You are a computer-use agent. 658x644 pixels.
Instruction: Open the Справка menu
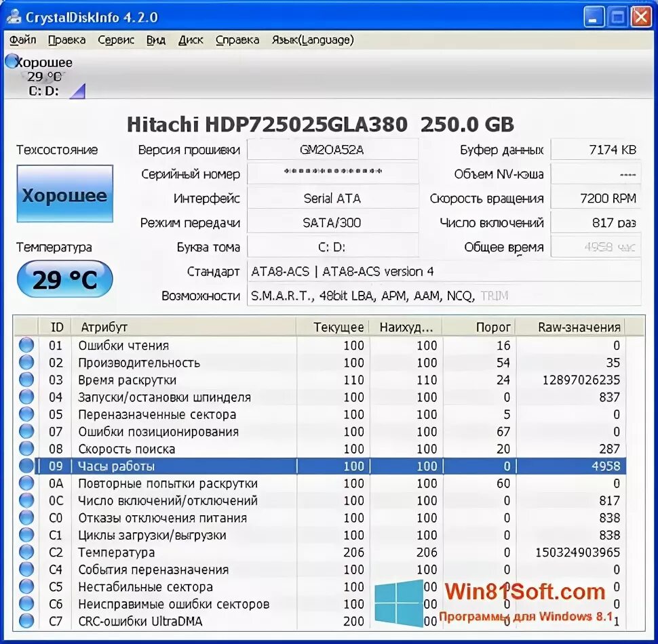point(237,40)
